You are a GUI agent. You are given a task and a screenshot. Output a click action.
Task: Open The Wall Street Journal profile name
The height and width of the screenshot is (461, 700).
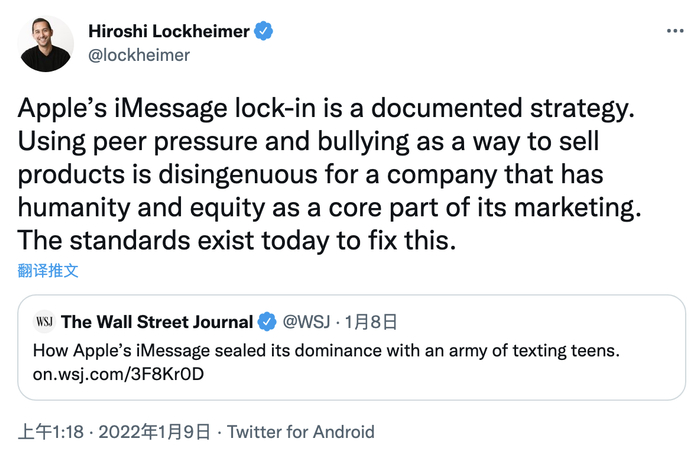point(157,322)
